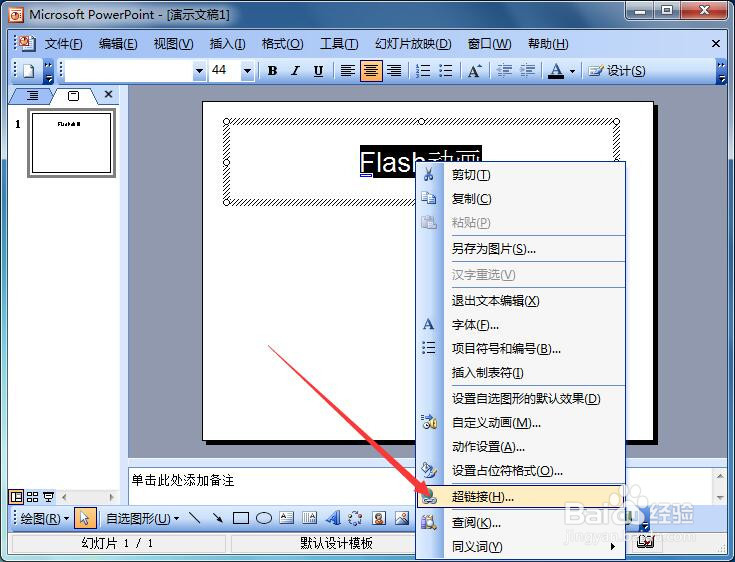Apply font color with A icon
The image size is (735, 562).
pos(556,71)
